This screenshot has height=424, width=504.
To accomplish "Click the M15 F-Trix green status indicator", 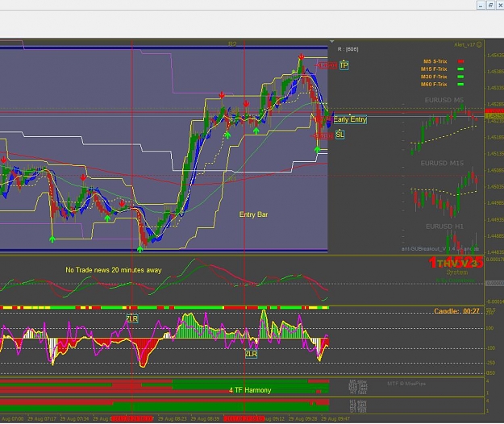I will 460,69.
